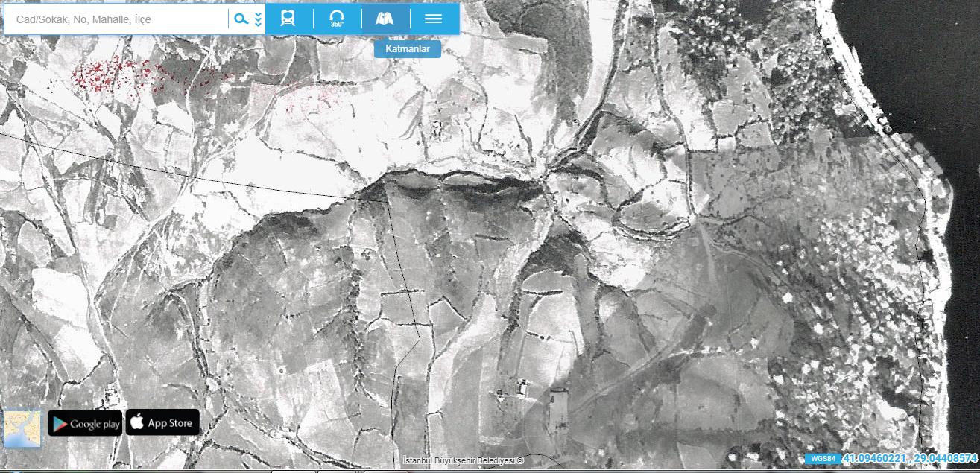Image resolution: width=980 pixels, height=473 pixels.
Task: Open the Google play download badge
Action: 85,423
